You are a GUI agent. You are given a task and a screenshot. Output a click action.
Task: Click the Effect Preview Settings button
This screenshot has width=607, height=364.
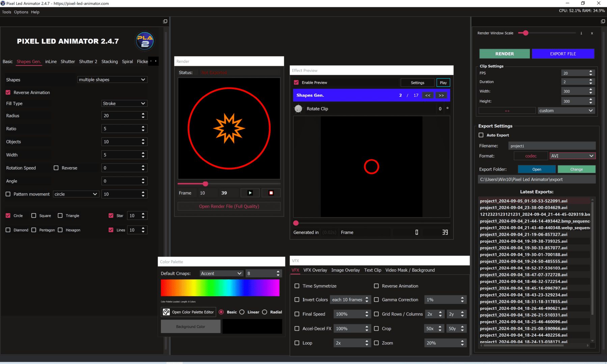click(417, 83)
